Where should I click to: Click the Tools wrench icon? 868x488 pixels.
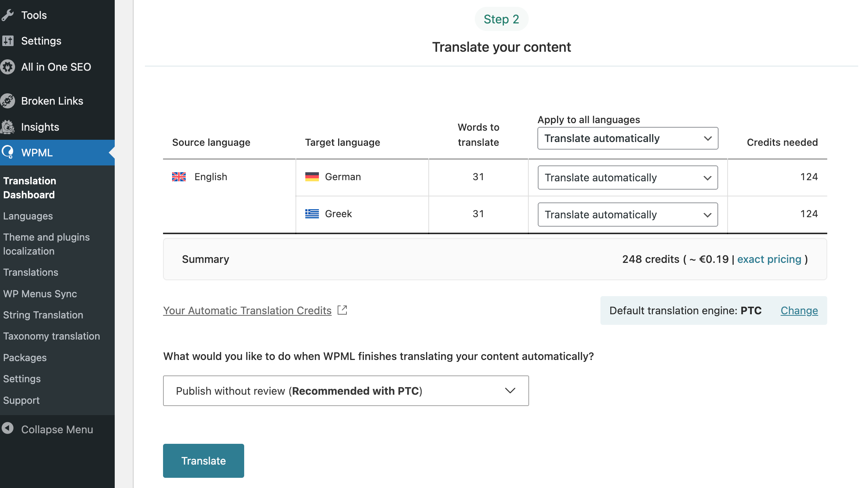coord(8,15)
